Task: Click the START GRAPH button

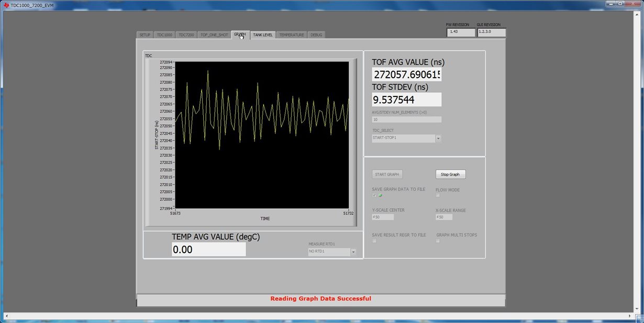Action: [387, 174]
